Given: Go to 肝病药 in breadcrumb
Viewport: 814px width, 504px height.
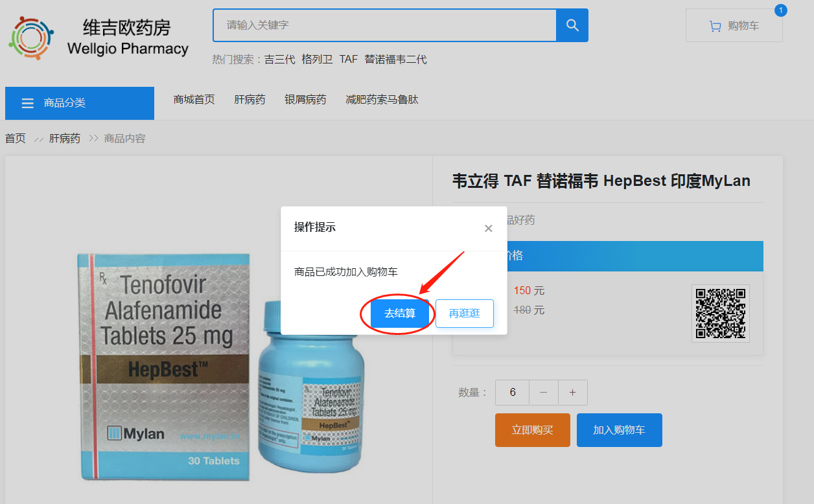Looking at the screenshot, I should 65,138.
